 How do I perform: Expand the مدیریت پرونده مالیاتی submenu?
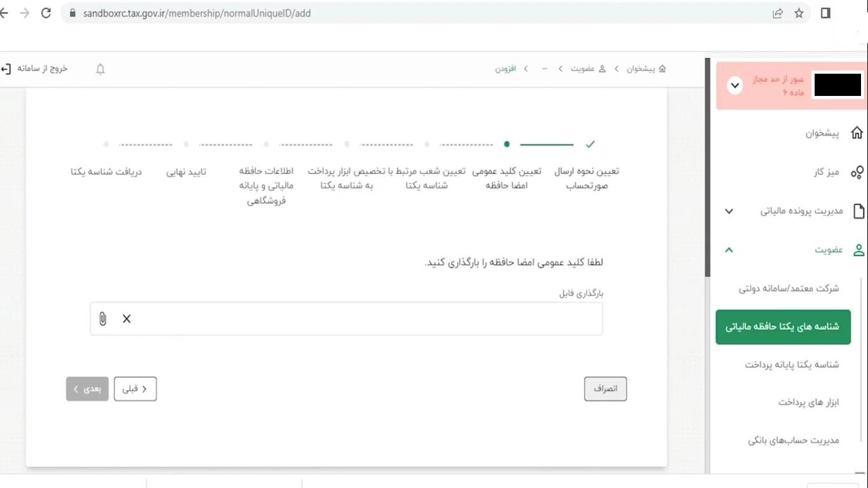(x=728, y=211)
